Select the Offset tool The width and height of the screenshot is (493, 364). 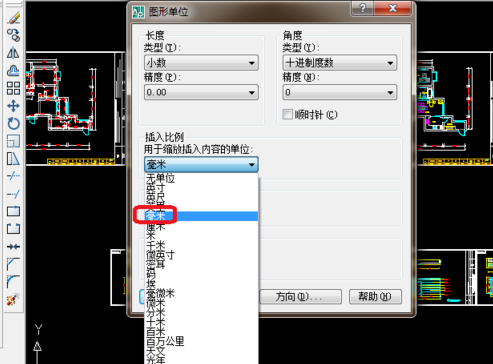coord(13,71)
